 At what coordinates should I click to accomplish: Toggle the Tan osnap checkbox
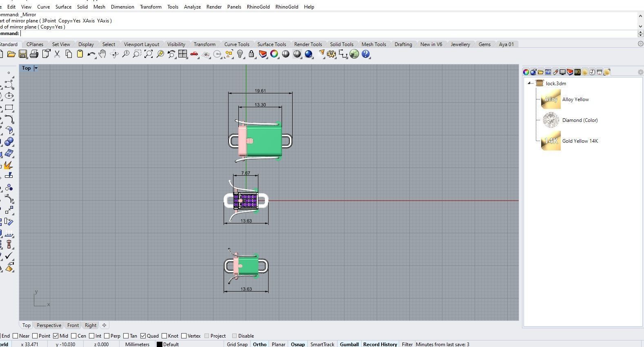[126, 336]
